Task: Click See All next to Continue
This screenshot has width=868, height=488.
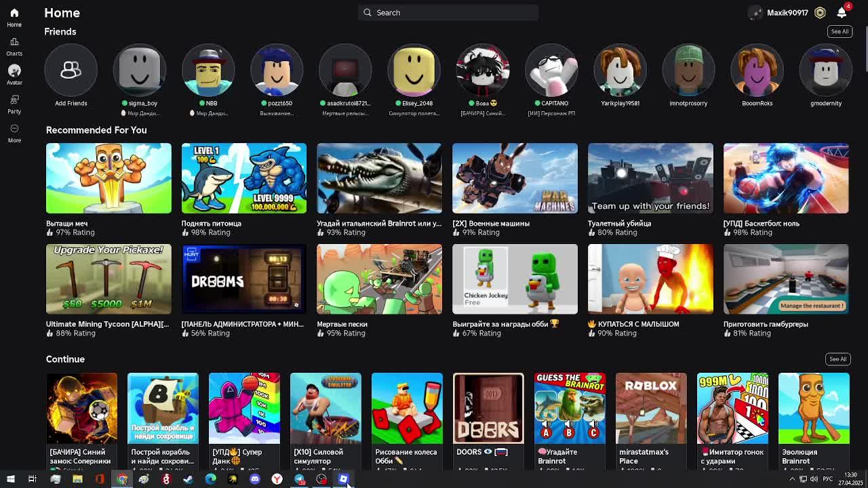Action: point(837,359)
